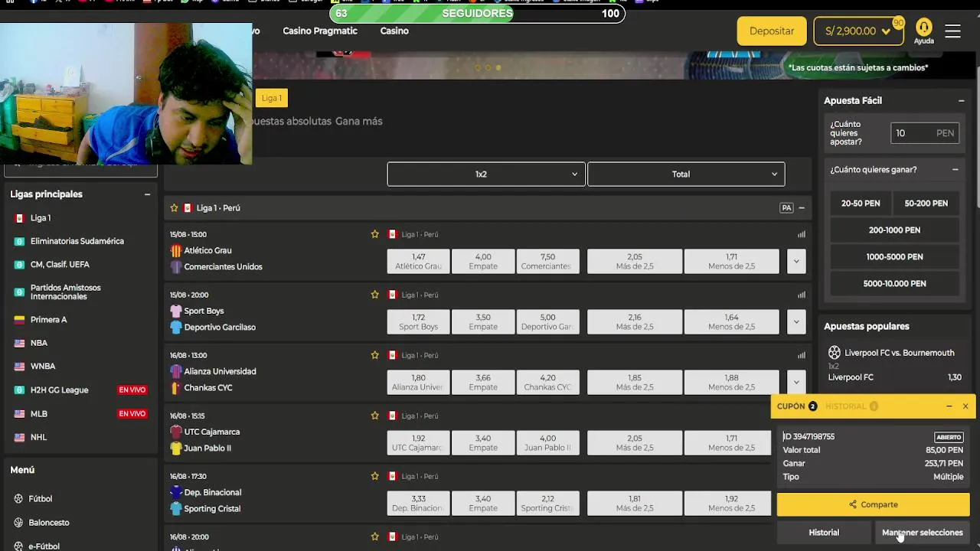This screenshot has height=551, width=980.
Task: Collapse the Ligas principales section
Action: (x=148, y=194)
